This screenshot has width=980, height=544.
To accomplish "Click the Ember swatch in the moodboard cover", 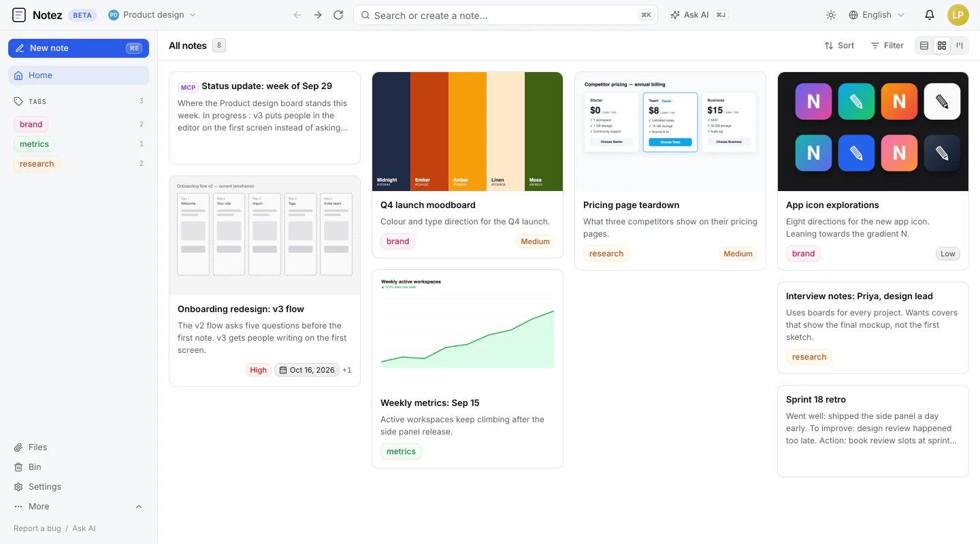I will (x=429, y=131).
